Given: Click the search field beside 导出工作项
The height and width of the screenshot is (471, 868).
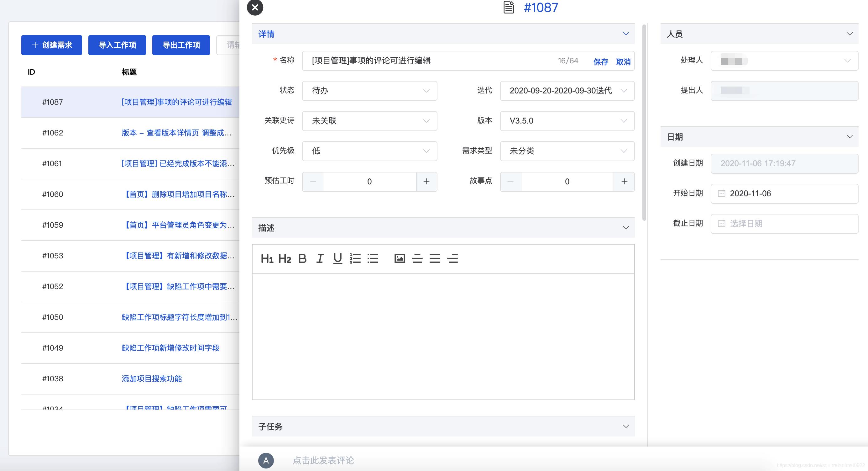Looking at the screenshot, I should coord(228,45).
